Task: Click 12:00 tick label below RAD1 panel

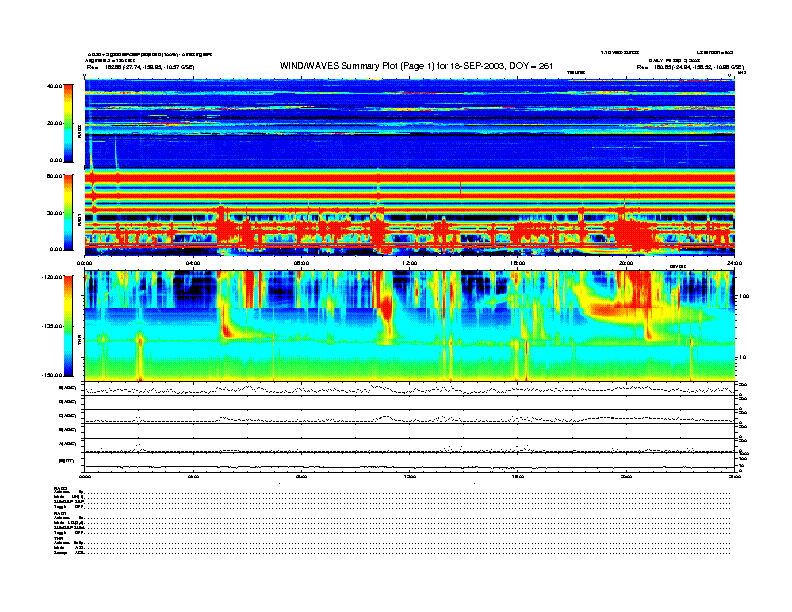Action: [410, 263]
